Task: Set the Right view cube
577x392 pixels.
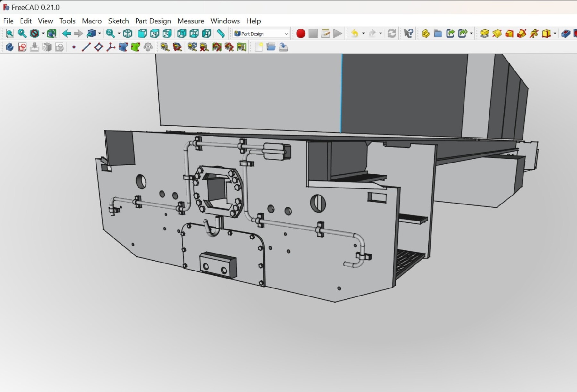Action: pyautogui.click(x=167, y=33)
